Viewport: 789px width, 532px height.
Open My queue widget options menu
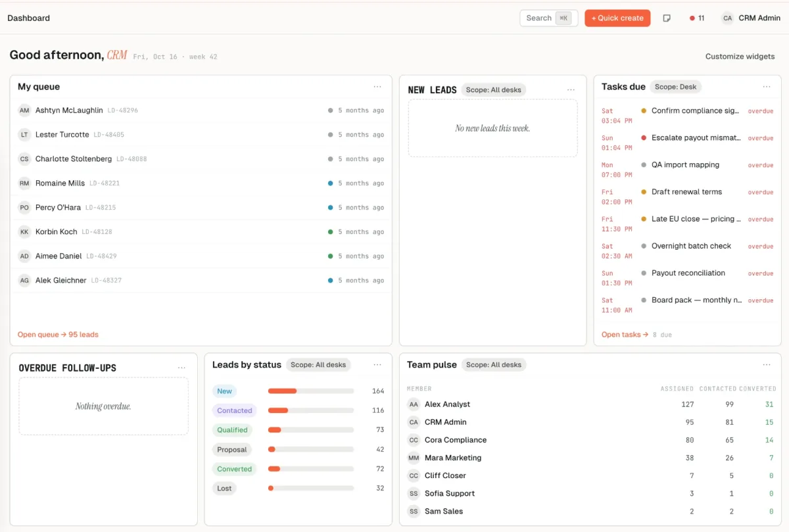pos(377,87)
